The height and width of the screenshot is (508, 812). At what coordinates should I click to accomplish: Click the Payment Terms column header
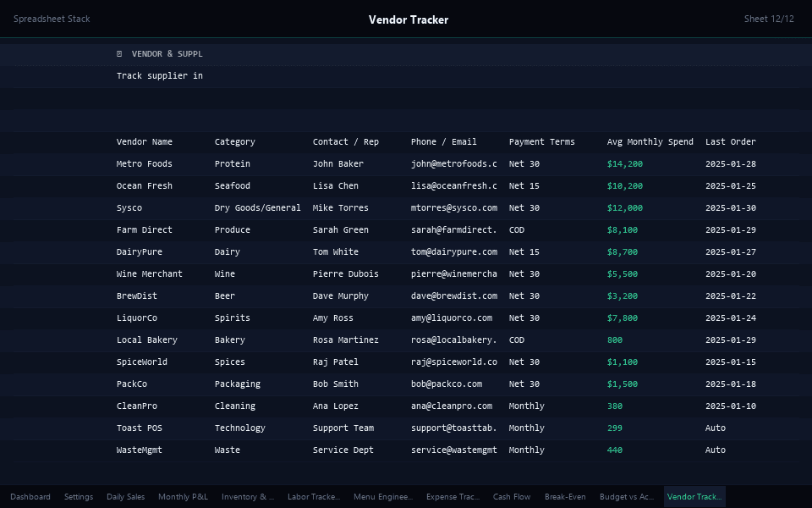[x=540, y=141]
